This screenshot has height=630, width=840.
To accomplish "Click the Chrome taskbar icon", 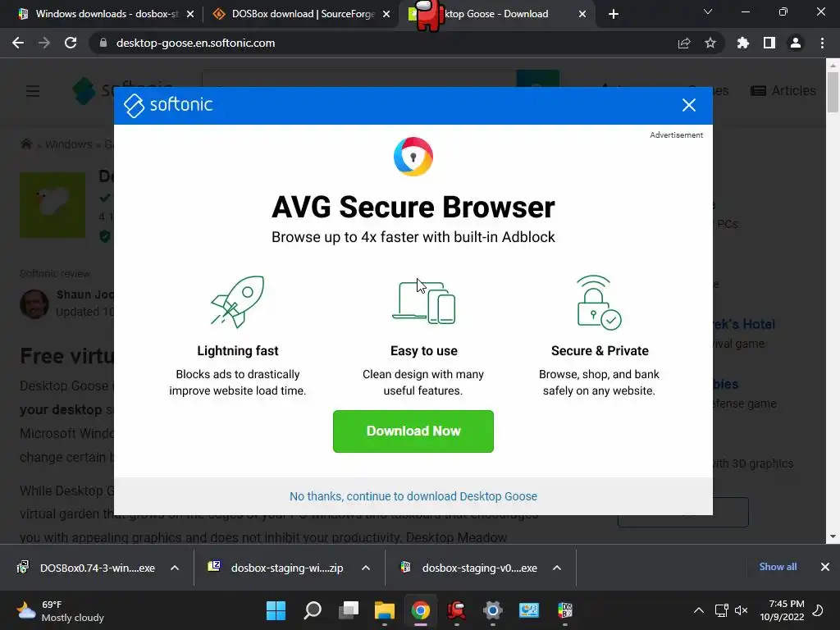I will tap(421, 610).
